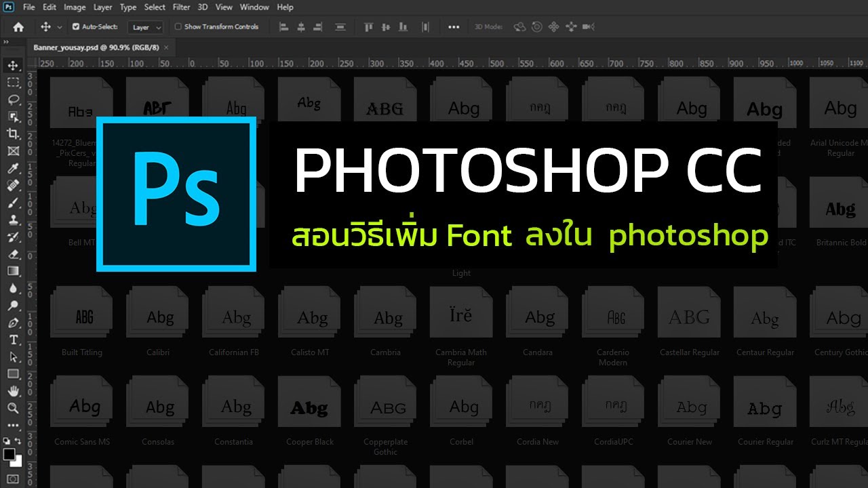Click the foreground color swatch
Image resolution: width=868 pixels, height=488 pixels.
tap(9, 454)
